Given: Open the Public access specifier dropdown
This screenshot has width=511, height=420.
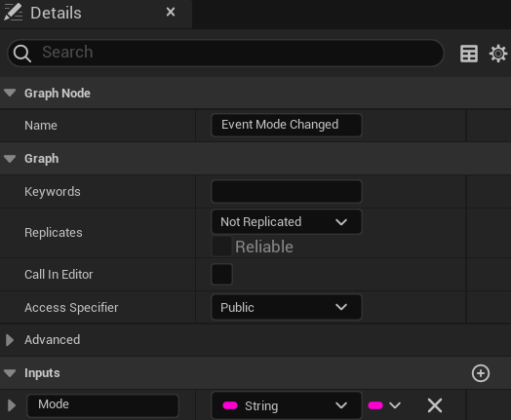Looking at the screenshot, I should (x=287, y=307).
